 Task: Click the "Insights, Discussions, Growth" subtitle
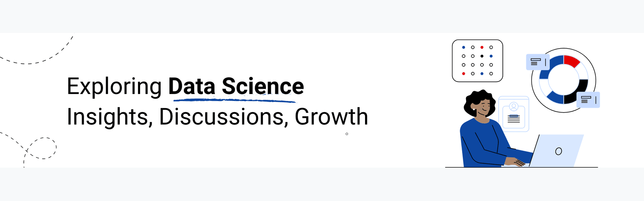pos(217,117)
